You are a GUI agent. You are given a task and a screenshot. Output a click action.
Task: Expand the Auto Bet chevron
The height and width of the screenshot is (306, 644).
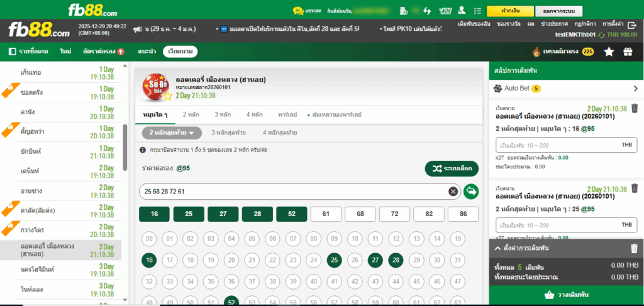635,88
